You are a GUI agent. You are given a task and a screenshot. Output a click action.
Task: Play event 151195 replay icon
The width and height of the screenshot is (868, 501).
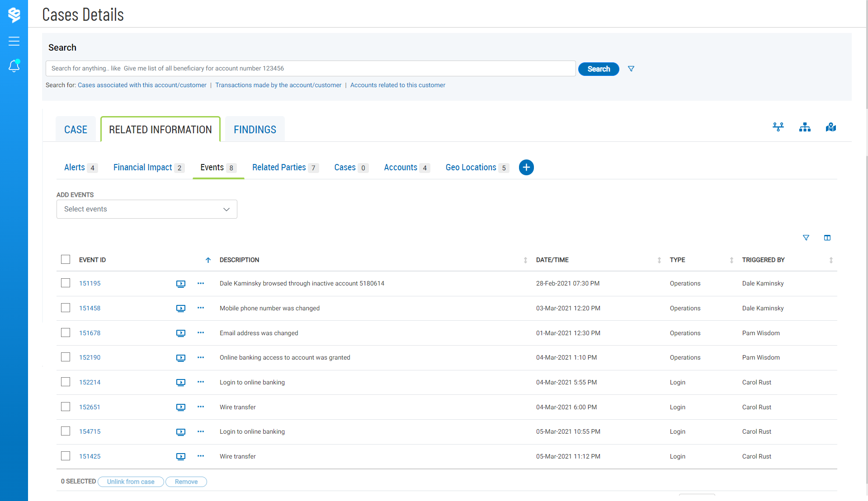pyautogui.click(x=181, y=284)
